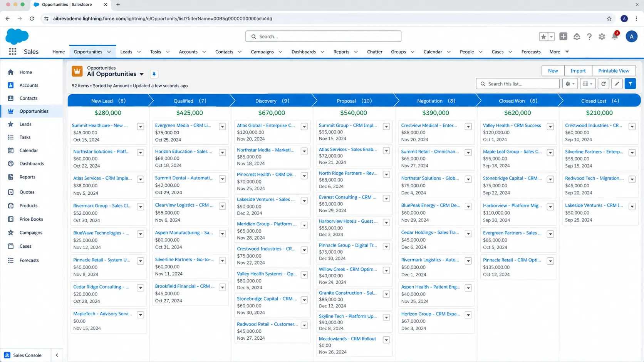The height and width of the screenshot is (362, 644).
Task: Go to Dashboards in the left sidebar
Action: tap(31, 163)
